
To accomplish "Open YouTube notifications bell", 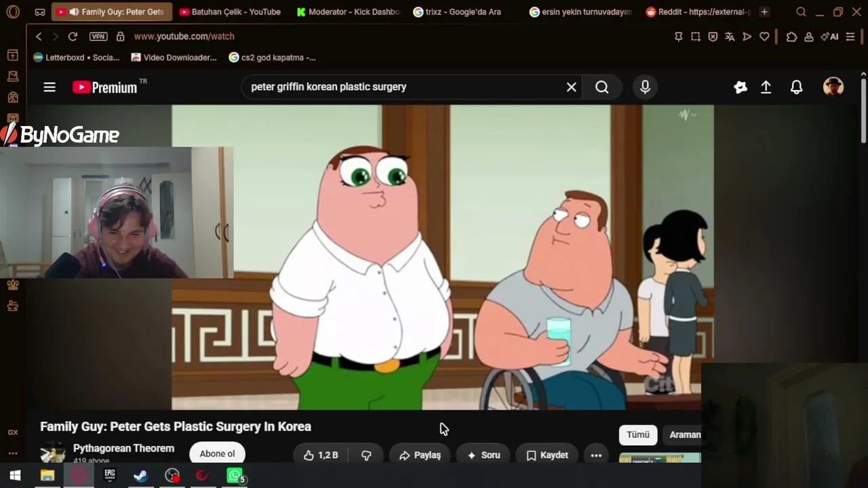I will 797,87.
